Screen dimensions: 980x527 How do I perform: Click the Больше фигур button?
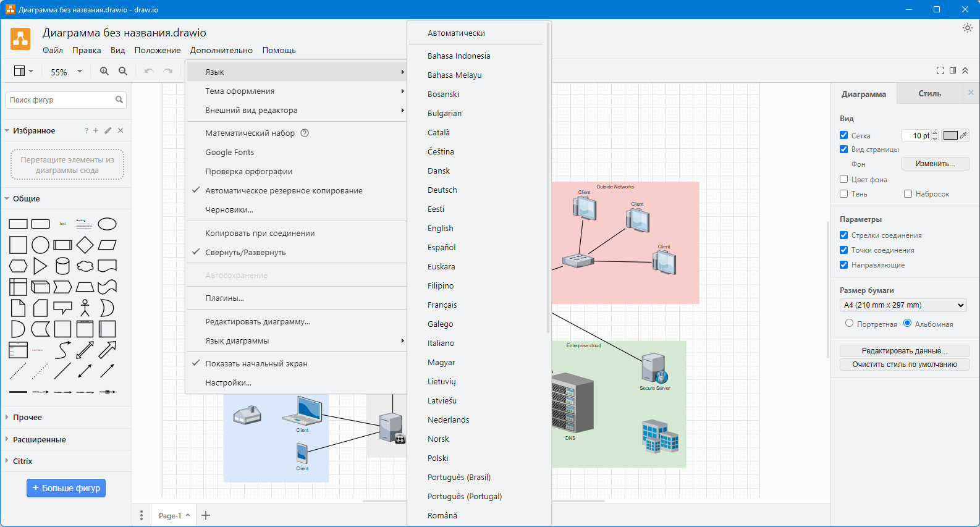point(66,487)
